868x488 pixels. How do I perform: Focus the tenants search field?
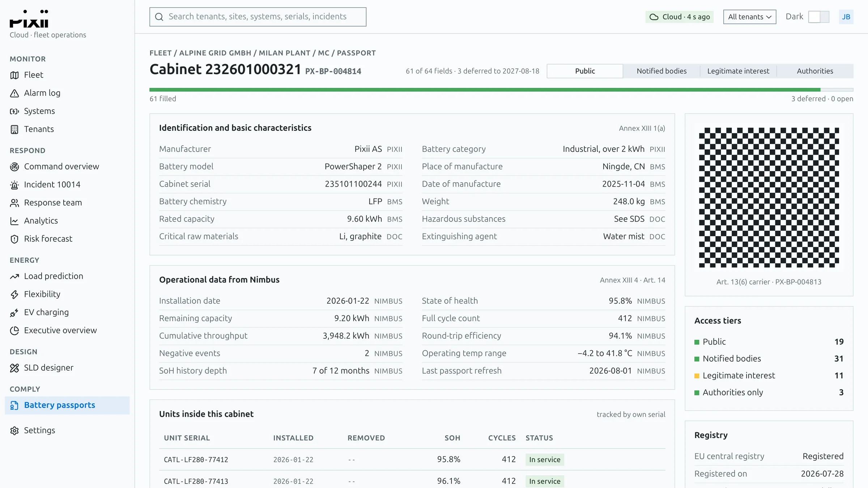point(258,17)
